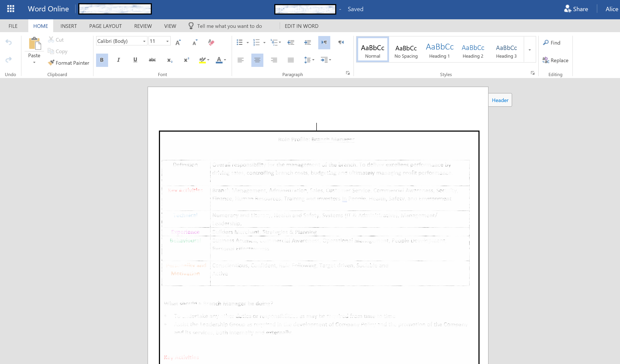Pick the font color
Viewport: 620px width, 364px height.
coord(219,60)
